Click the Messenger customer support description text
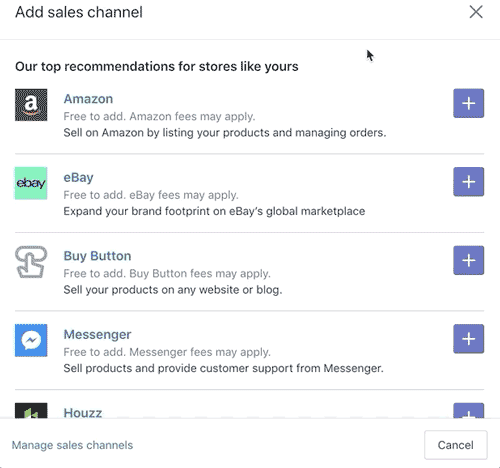Screen dimensions: 500x468 point(223,368)
